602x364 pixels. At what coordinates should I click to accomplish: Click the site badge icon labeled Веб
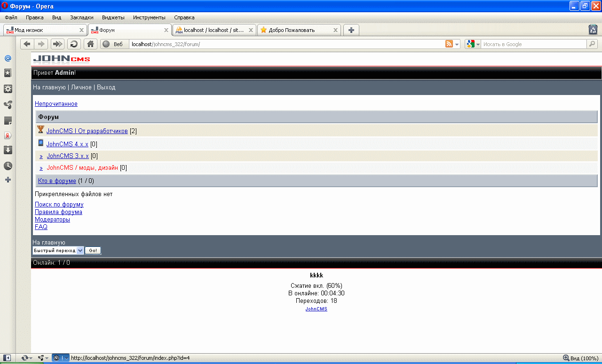(x=113, y=44)
